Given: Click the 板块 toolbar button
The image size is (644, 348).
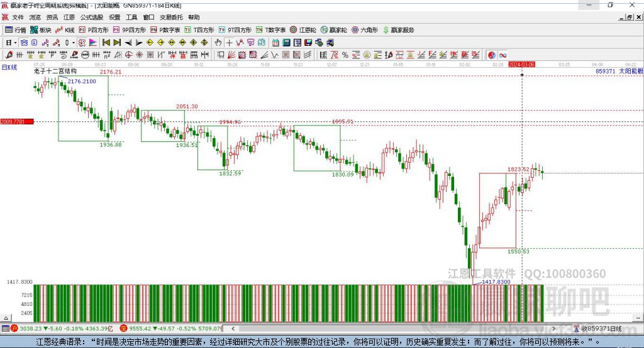Looking at the screenshot, I should pos(41,30).
